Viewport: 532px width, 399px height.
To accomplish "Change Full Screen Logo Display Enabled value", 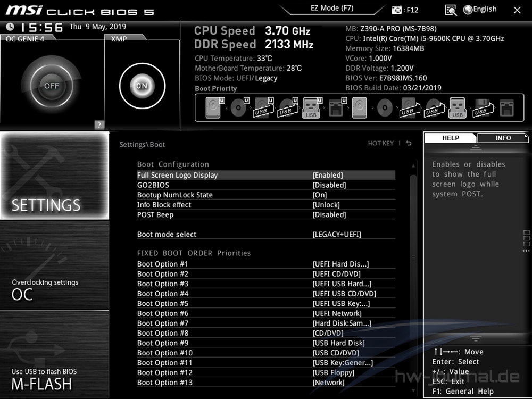I will click(328, 175).
